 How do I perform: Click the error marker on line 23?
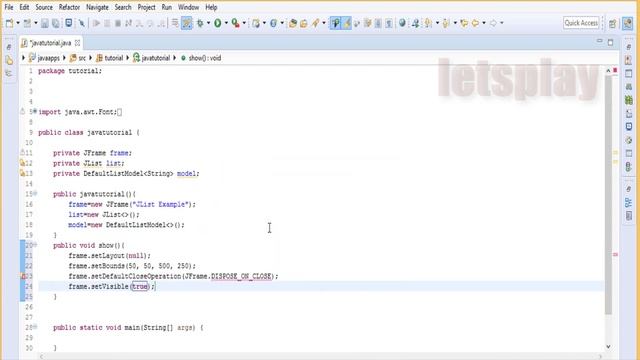coord(23,276)
